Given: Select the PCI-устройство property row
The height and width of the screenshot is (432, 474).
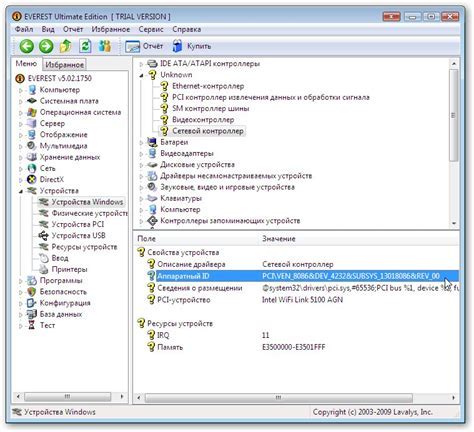Looking at the screenshot, I should coord(298,300).
